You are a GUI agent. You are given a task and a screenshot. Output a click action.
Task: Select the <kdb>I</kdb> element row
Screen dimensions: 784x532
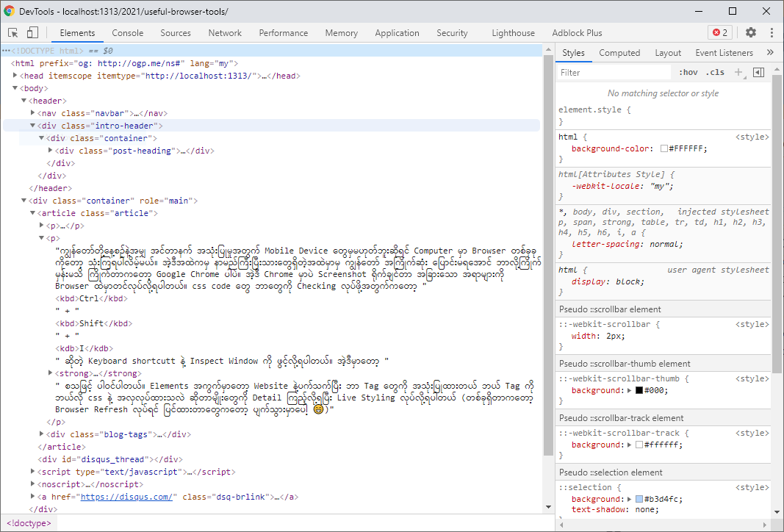point(84,348)
